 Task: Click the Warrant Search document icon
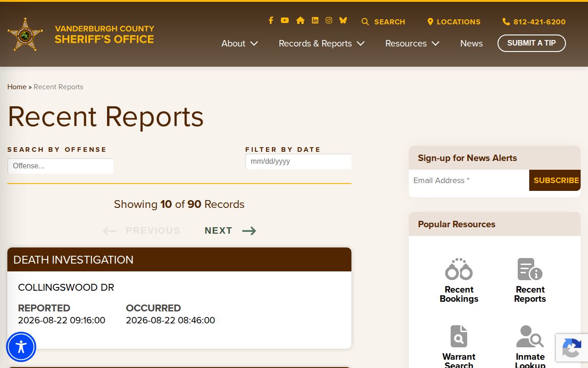(459, 336)
